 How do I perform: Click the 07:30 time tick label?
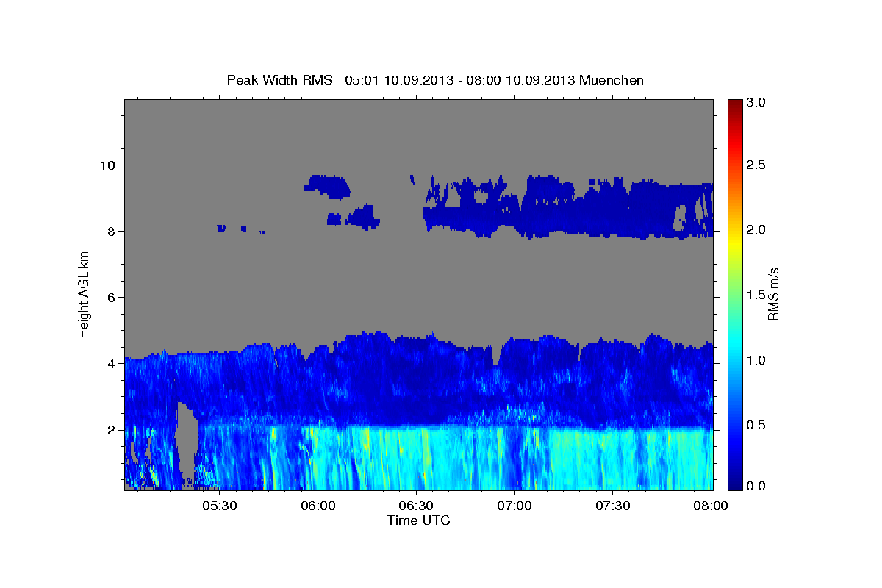pos(612,506)
